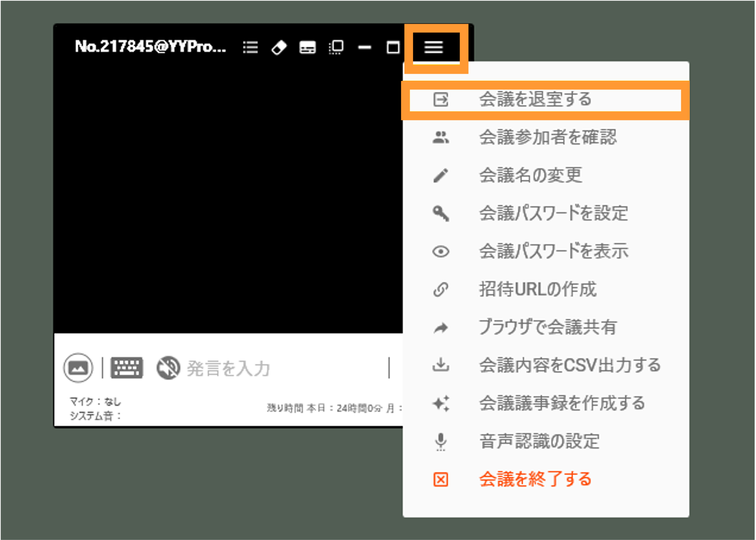Open 会議参加者を確認 from menu
Viewport: 756px width, 540px height.
546,137
